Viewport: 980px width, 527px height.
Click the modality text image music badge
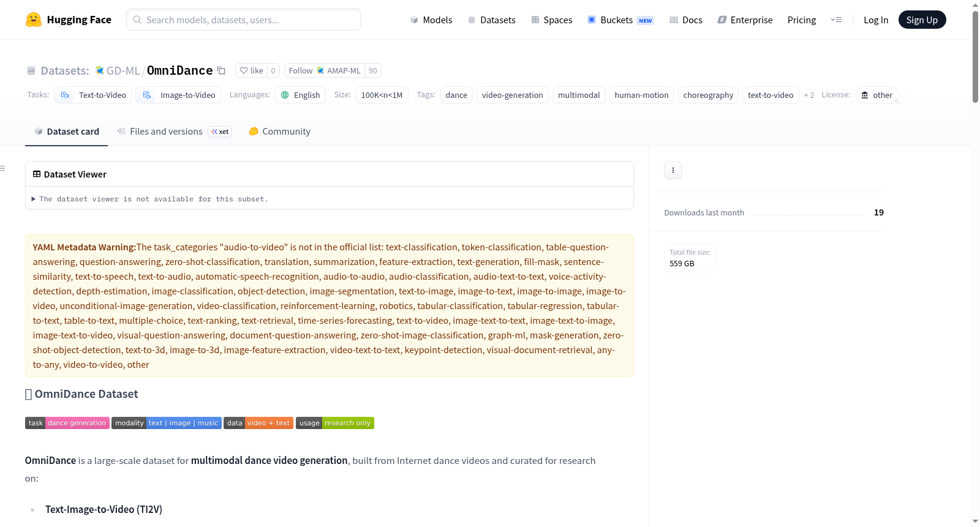(167, 423)
